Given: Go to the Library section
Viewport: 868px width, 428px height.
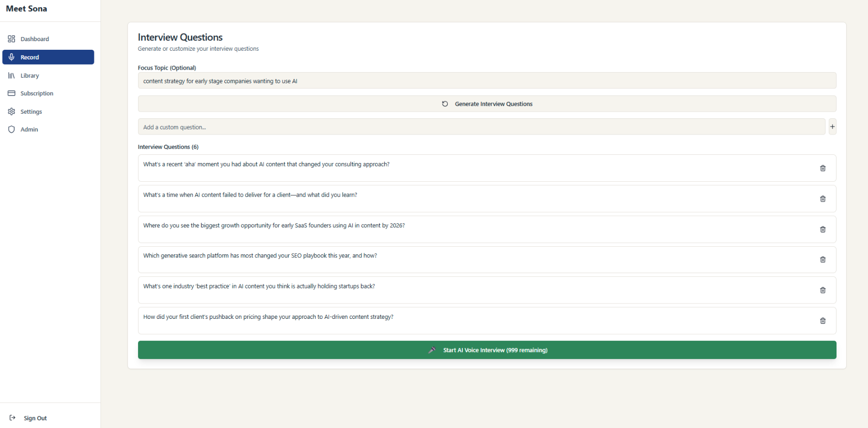Looking at the screenshot, I should (48, 76).
